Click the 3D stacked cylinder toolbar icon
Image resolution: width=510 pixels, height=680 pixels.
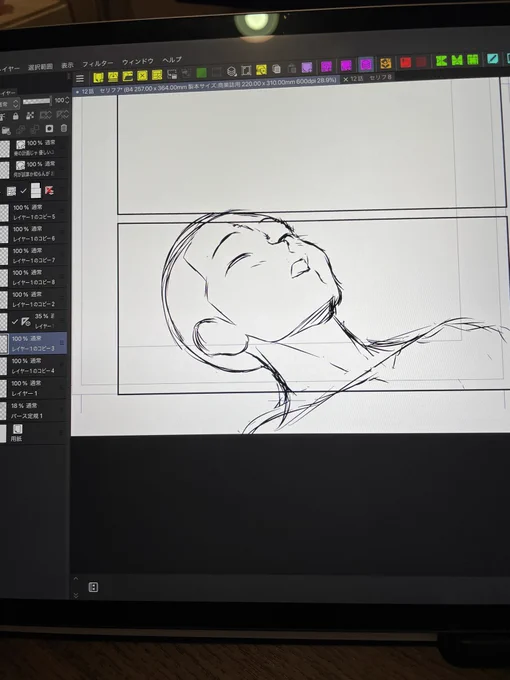tap(232, 71)
